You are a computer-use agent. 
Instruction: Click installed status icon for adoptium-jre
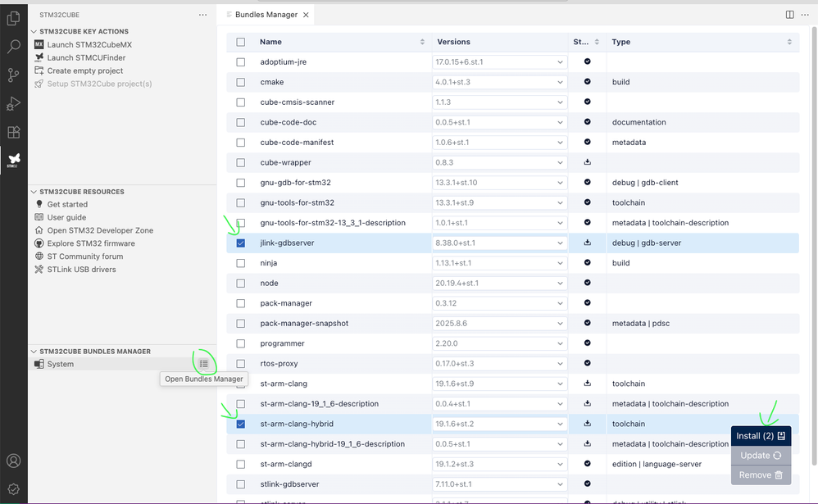(588, 61)
